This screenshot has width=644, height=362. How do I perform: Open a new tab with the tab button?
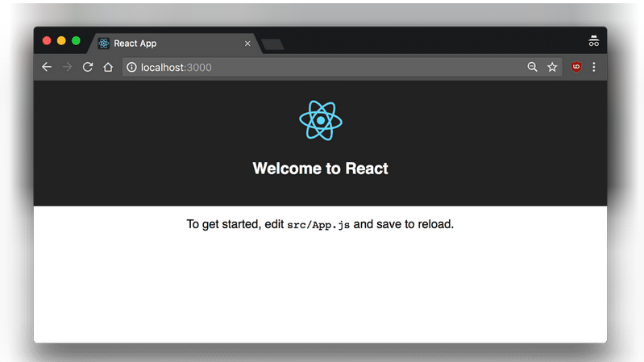[272, 44]
